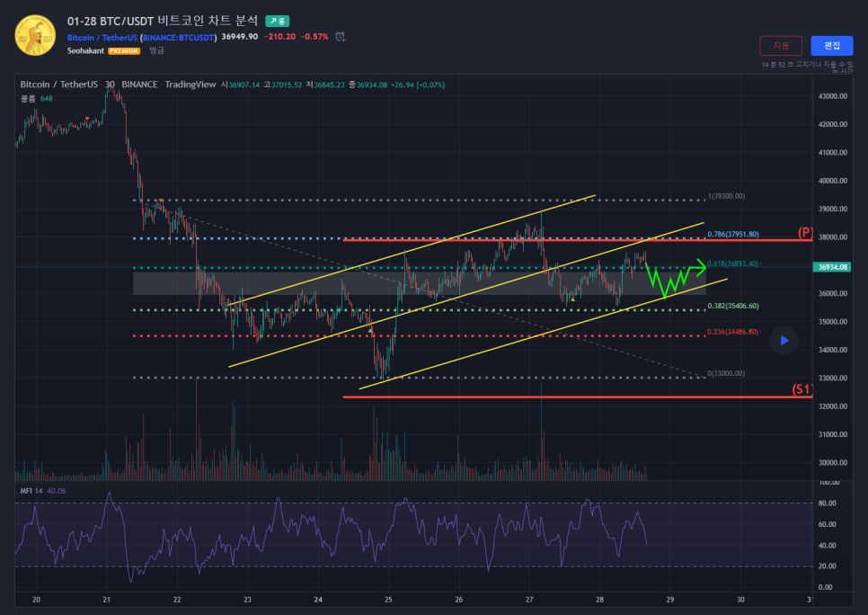Screen dimensions: 868x615
Task: Open the BINANCE:BTCUSDT ticker link
Action: [179, 37]
